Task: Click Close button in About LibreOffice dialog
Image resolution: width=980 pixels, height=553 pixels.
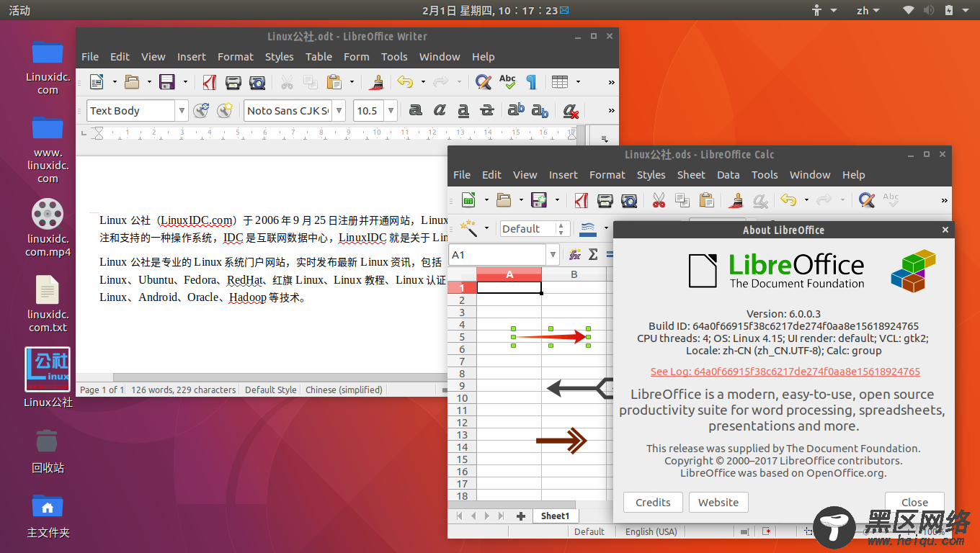Action: click(x=914, y=503)
